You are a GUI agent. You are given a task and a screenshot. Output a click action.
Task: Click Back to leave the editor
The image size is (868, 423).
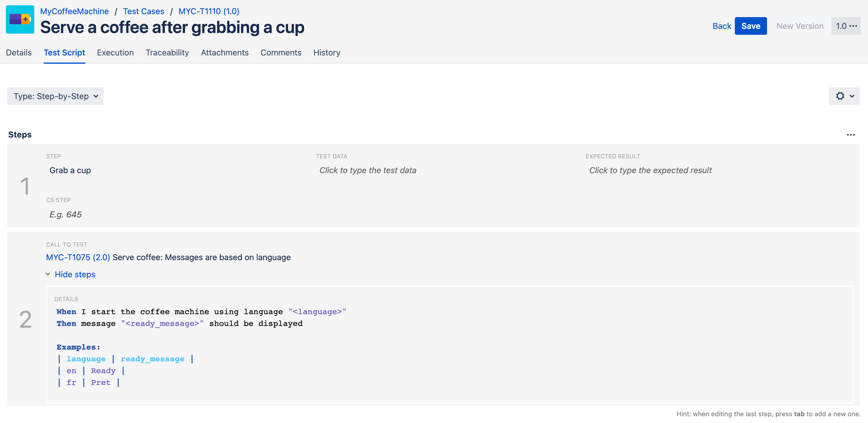click(722, 26)
